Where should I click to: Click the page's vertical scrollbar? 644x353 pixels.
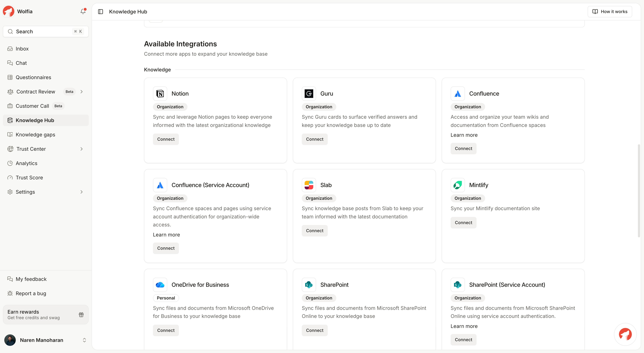pyautogui.click(x=639, y=191)
